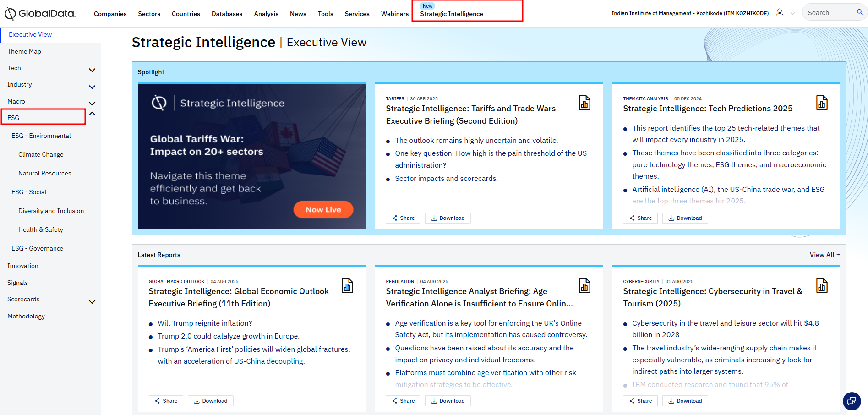This screenshot has height=415, width=868.
Task: Open the chat support widget icon
Action: pos(851,401)
